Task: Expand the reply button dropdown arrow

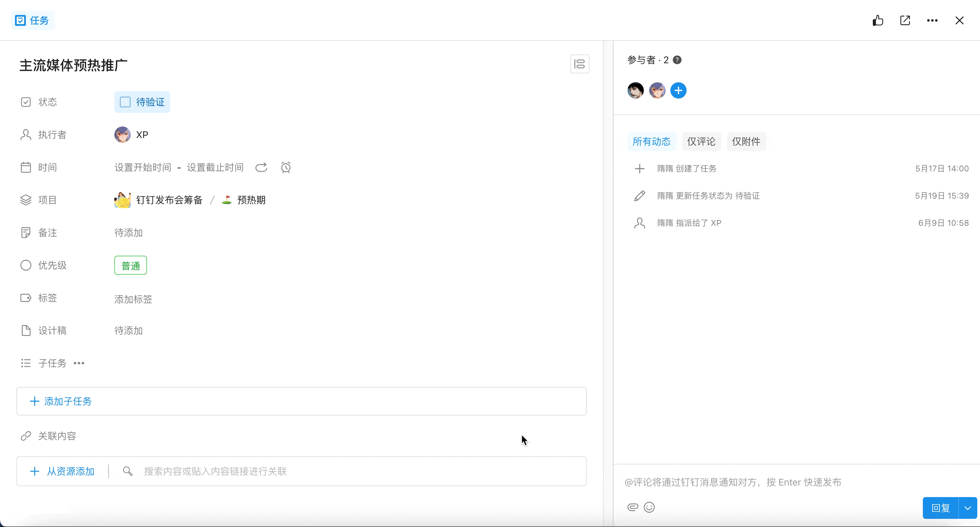Action: (967, 508)
